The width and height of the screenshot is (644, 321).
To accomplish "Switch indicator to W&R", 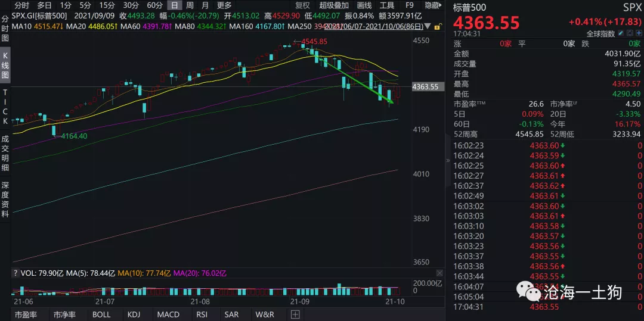I will 265,314.
